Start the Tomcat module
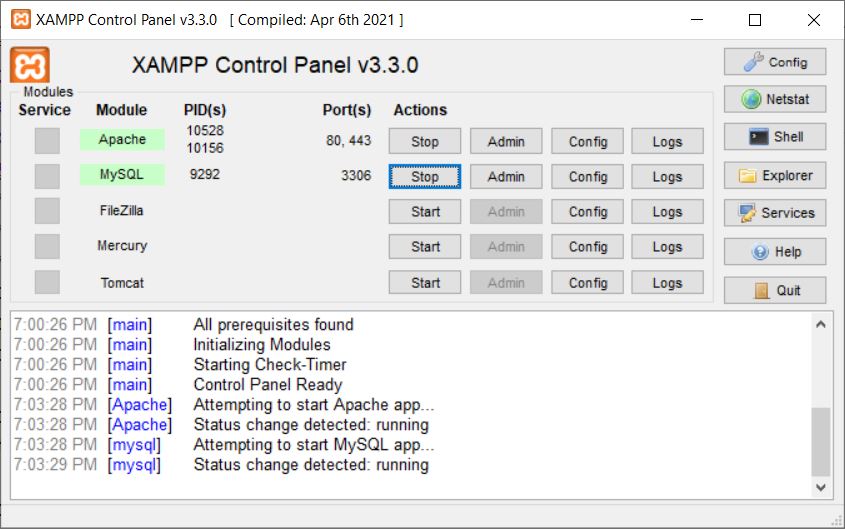 click(425, 282)
